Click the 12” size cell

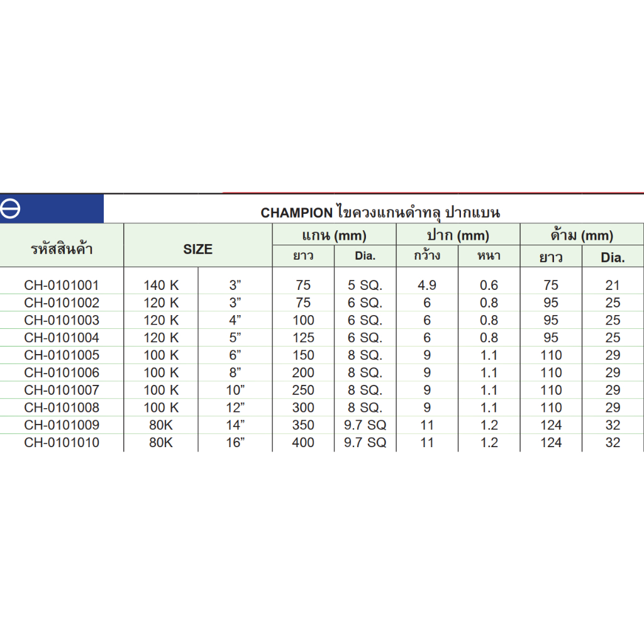tap(235, 408)
